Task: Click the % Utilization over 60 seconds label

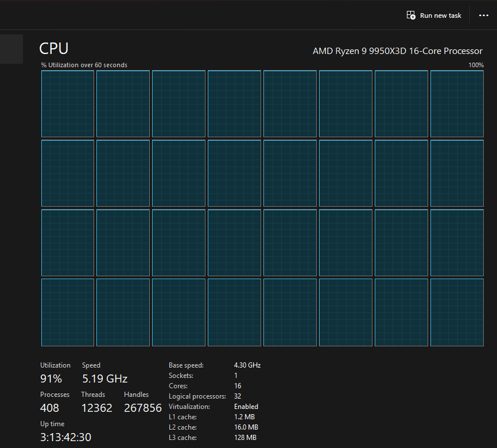Action: [x=84, y=65]
